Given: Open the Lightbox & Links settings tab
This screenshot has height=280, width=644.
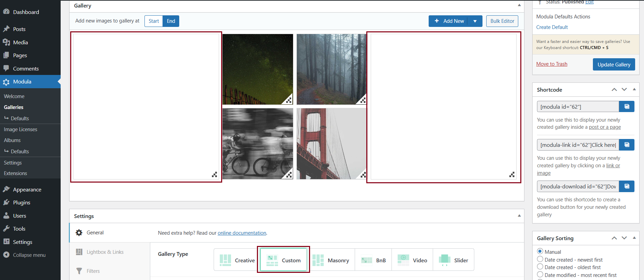Looking at the screenshot, I should 105,252.
